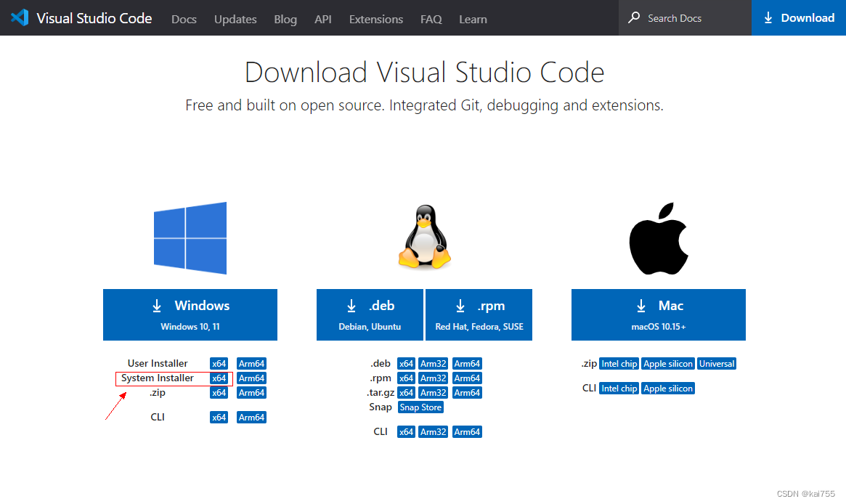The width and height of the screenshot is (846, 504).
Task: Open the FAQ page
Action: click(431, 20)
